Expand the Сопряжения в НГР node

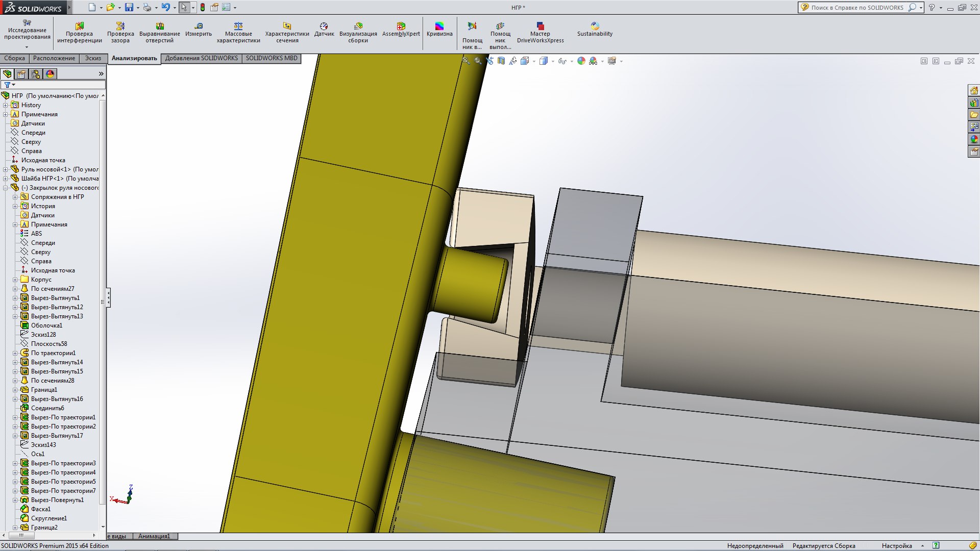[x=15, y=196]
